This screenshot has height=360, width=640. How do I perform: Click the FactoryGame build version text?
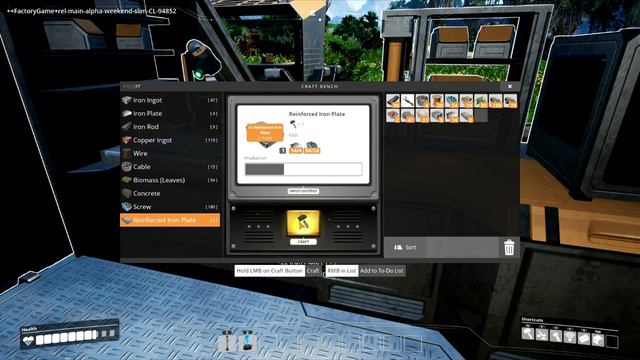(92, 11)
